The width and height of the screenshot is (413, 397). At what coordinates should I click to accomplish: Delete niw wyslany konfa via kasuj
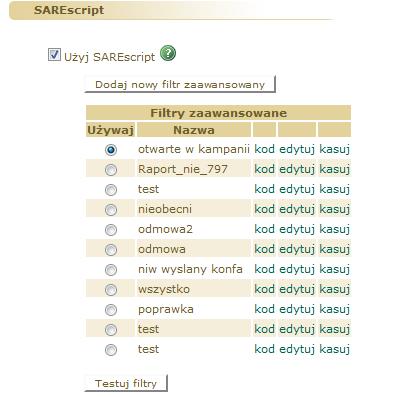[334, 270]
